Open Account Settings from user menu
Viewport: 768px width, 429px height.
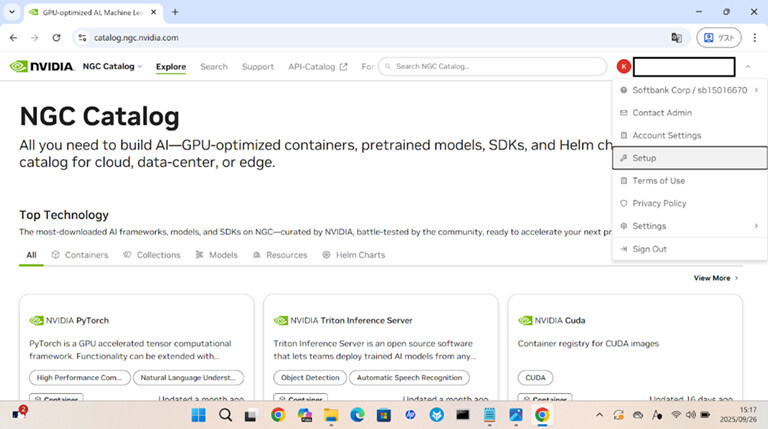pos(690,135)
